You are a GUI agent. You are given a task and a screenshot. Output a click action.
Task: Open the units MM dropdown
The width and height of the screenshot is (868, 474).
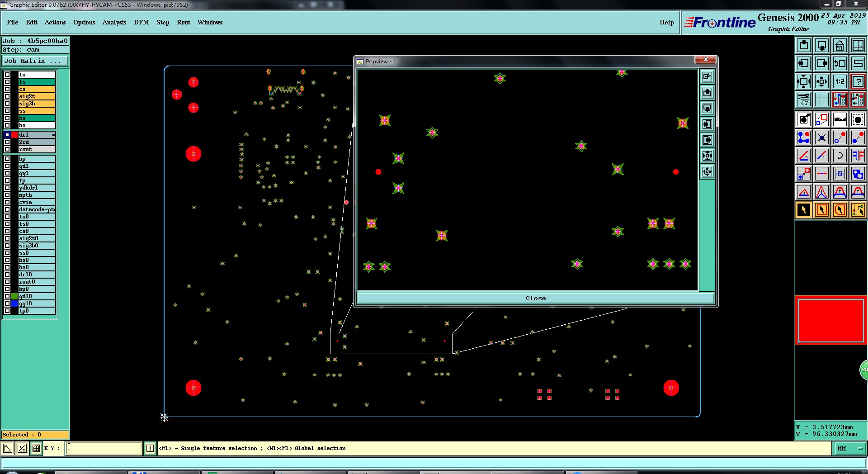tap(850, 449)
